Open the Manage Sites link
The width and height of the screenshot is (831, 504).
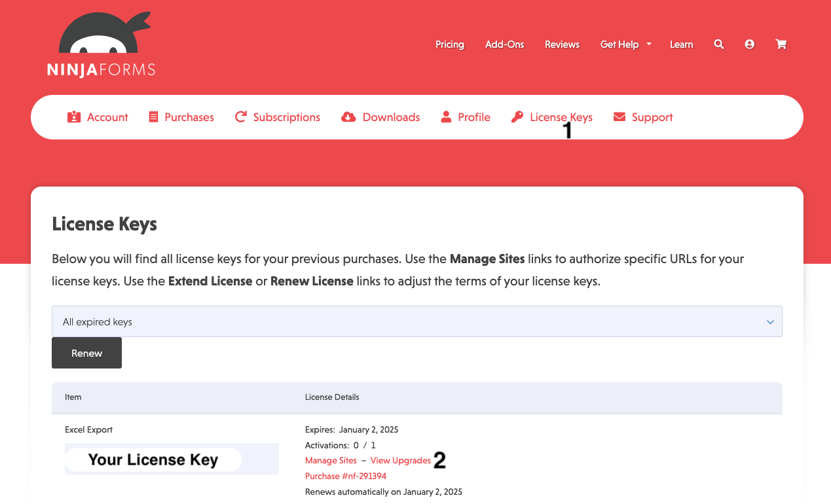[x=331, y=460]
